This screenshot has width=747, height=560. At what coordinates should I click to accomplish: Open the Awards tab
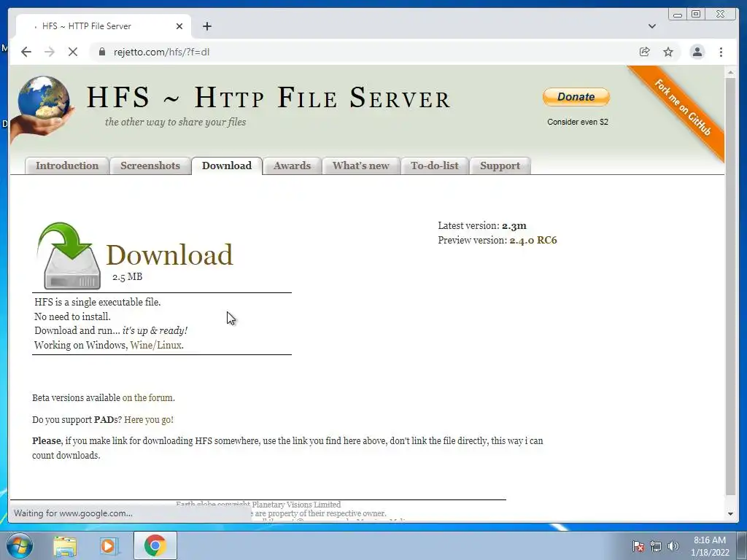coord(292,166)
